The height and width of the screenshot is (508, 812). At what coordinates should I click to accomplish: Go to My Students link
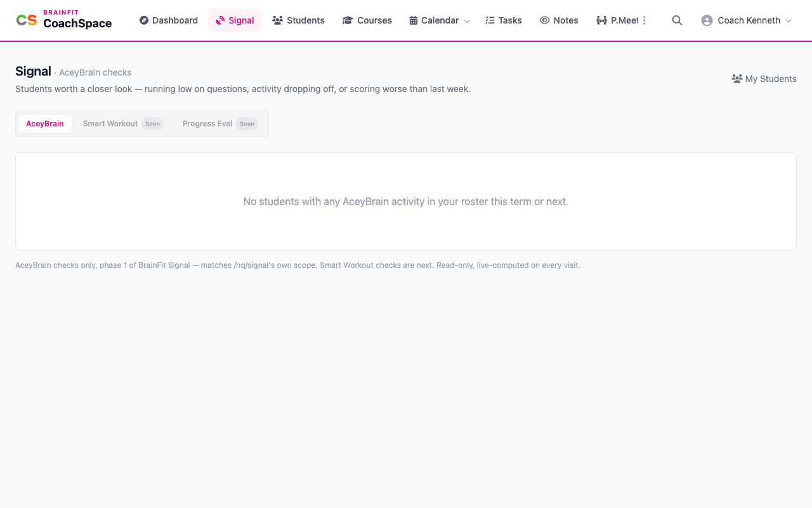pos(764,79)
